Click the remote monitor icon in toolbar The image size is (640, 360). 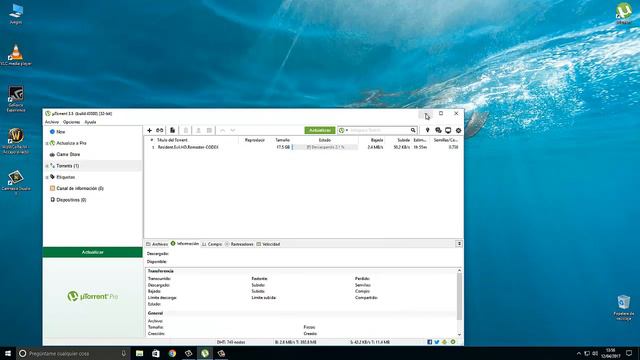[448, 130]
